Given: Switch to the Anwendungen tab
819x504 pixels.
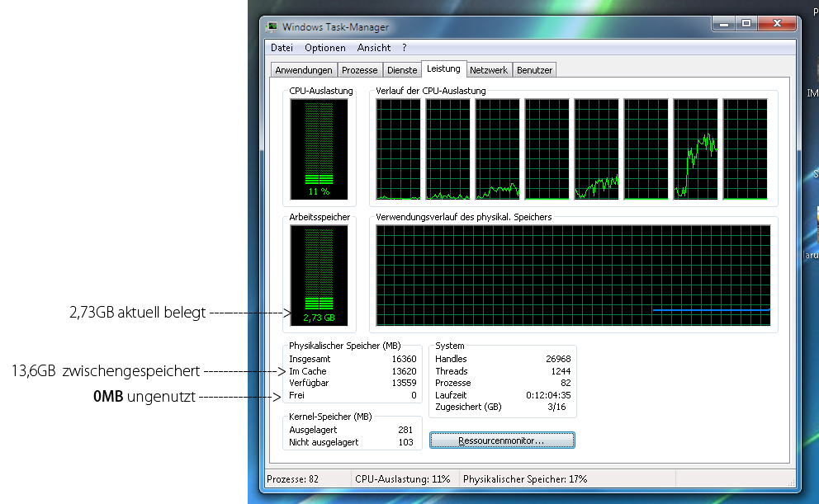Looking at the screenshot, I should (x=302, y=69).
